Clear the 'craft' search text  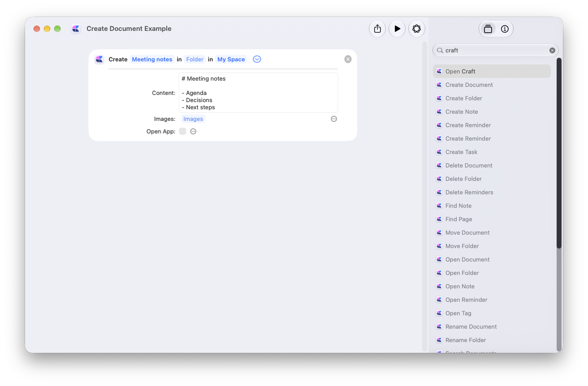pyautogui.click(x=552, y=51)
